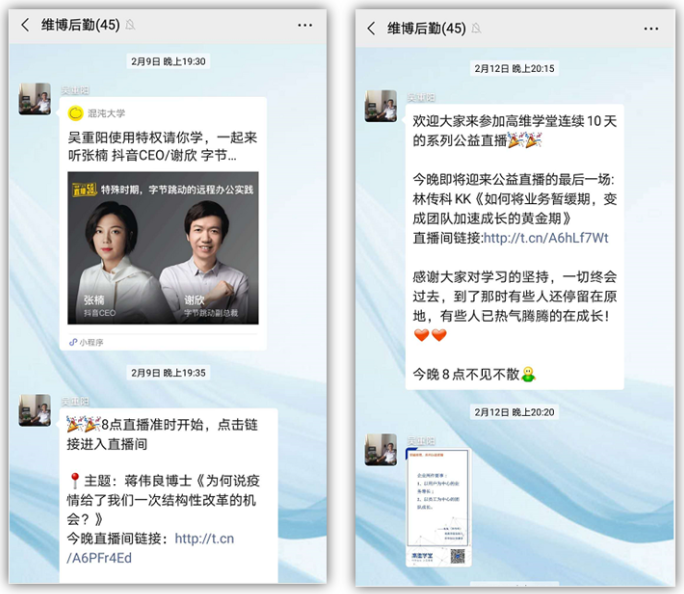The height and width of the screenshot is (594, 684).
Task: Tap back arrow in right chat header
Action: click(x=371, y=28)
